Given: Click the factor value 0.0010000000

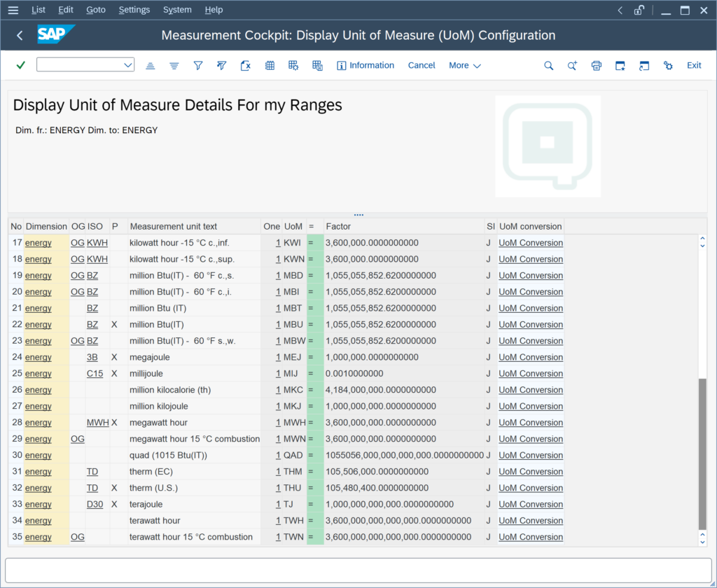Looking at the screenshot, I should click(354, 374).
